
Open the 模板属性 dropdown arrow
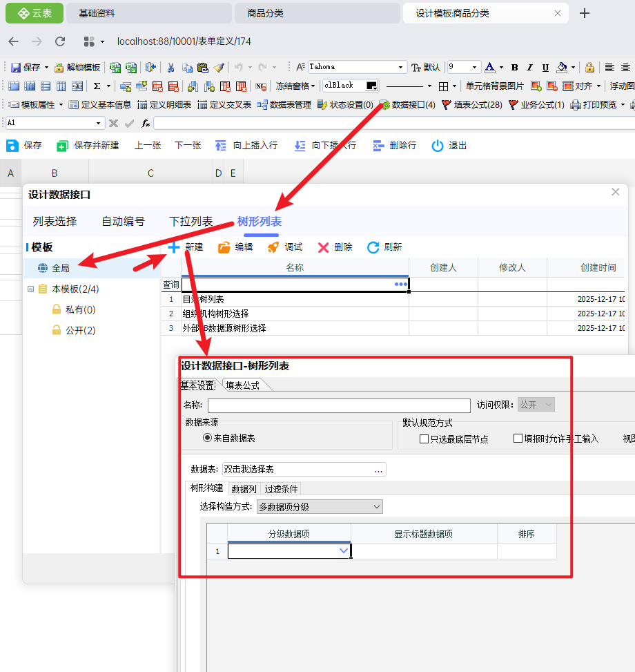pyautogui.click(x=61, y=104)
